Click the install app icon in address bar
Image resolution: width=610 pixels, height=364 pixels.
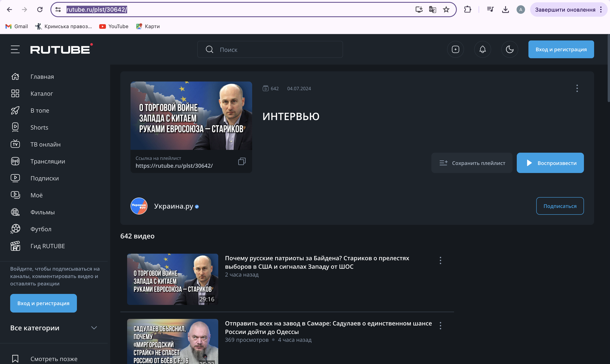click(x=419, y=10)
